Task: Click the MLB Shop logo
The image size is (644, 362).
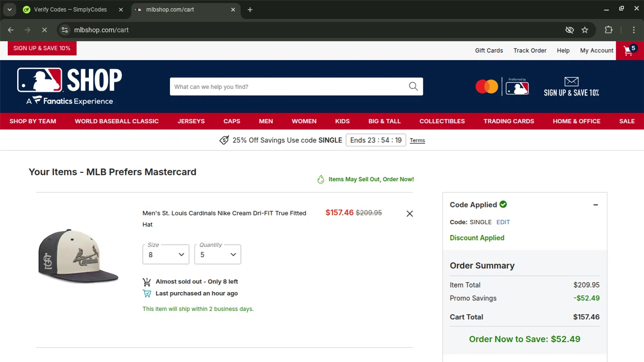Action: (70, 86)
